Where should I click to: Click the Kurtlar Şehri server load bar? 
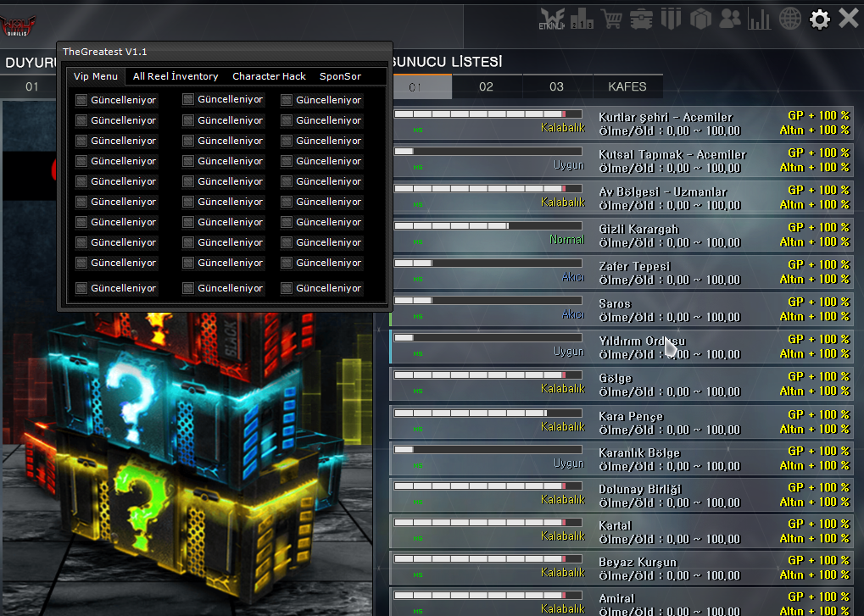[x=488, y=114]
